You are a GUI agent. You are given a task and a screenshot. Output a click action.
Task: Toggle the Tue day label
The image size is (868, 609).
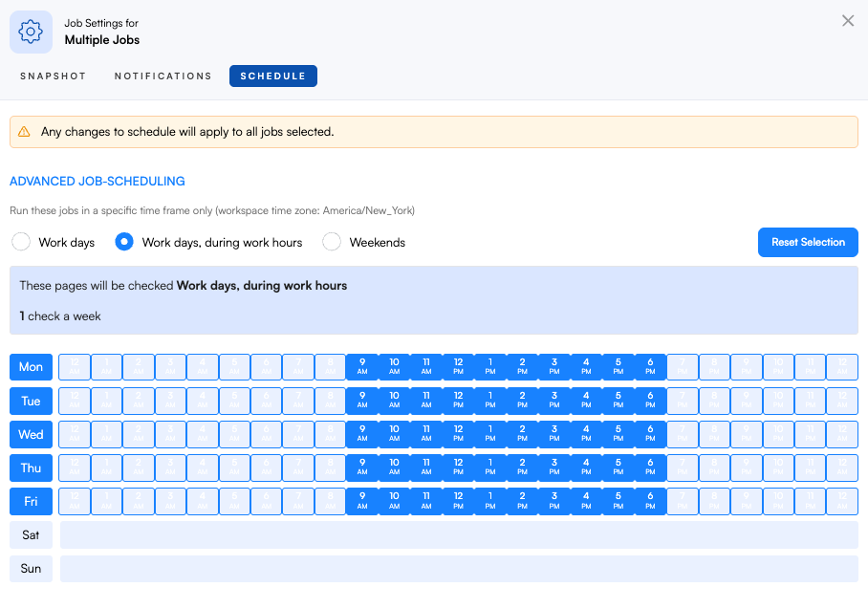click(31, 401)
